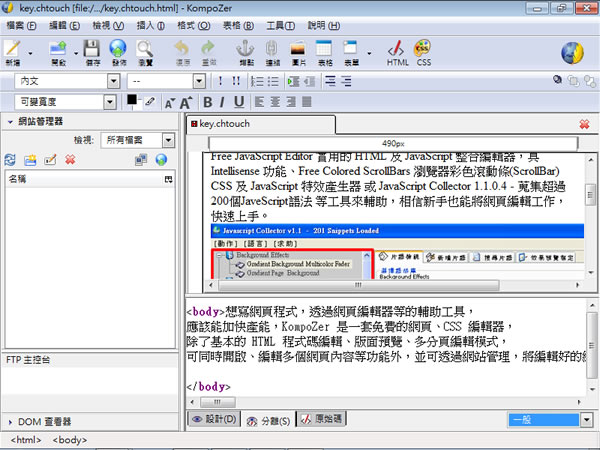Click the Publish (發佈) globe icon
This screenshot has height=450, width=600.
click(118, 50)
